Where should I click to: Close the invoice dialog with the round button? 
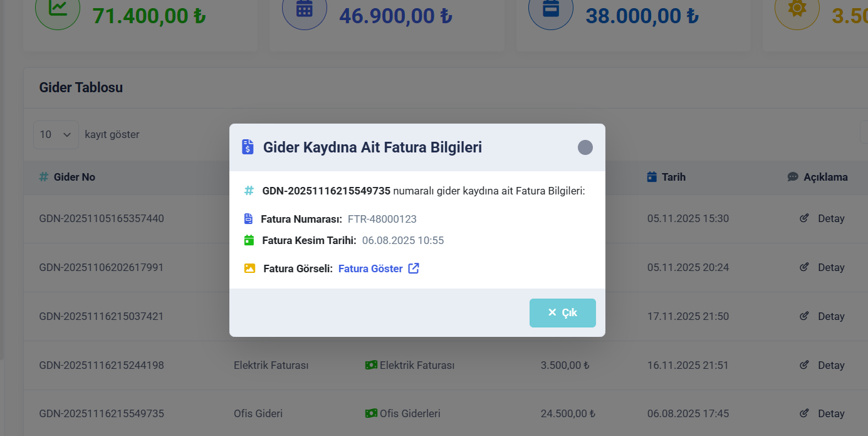585,147
